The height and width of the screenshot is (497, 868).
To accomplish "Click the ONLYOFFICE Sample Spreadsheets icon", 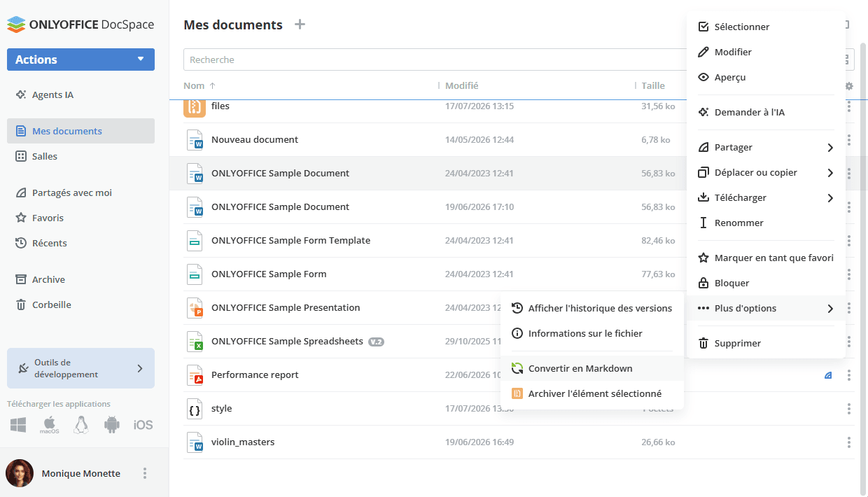I will click(x=195, y=342).
